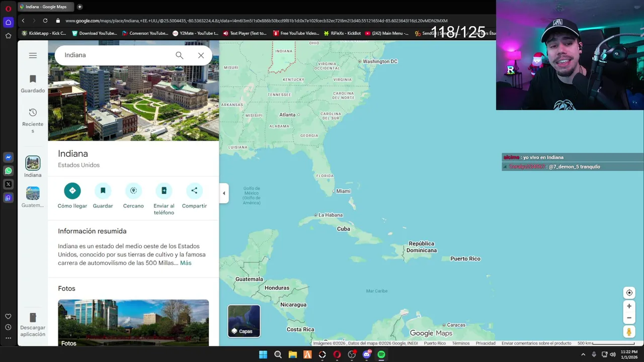This screenshot has width=644, height=362.
Task: Click the Caracas label on map
Action: click(456, 325)
